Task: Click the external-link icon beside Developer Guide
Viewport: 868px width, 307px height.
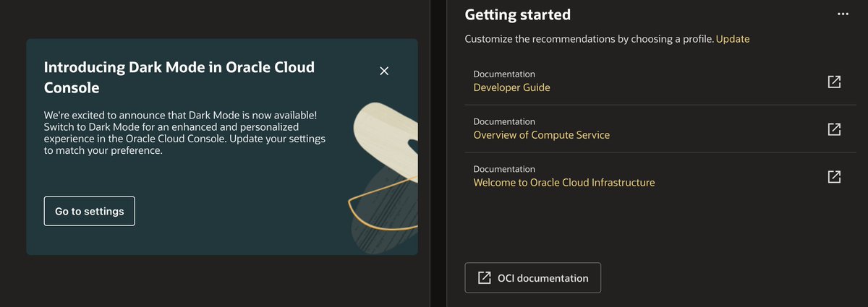Action: coord(833,82)
